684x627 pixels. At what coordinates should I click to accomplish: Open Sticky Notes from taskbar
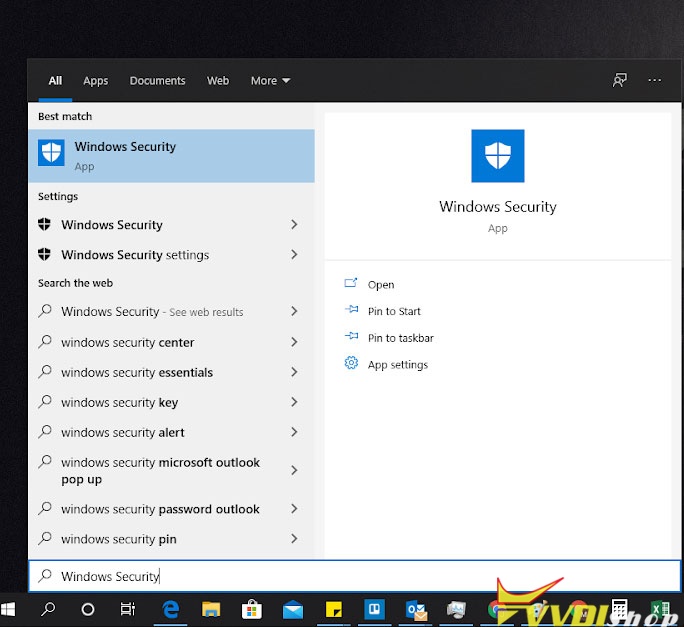[x=334, y=610]
